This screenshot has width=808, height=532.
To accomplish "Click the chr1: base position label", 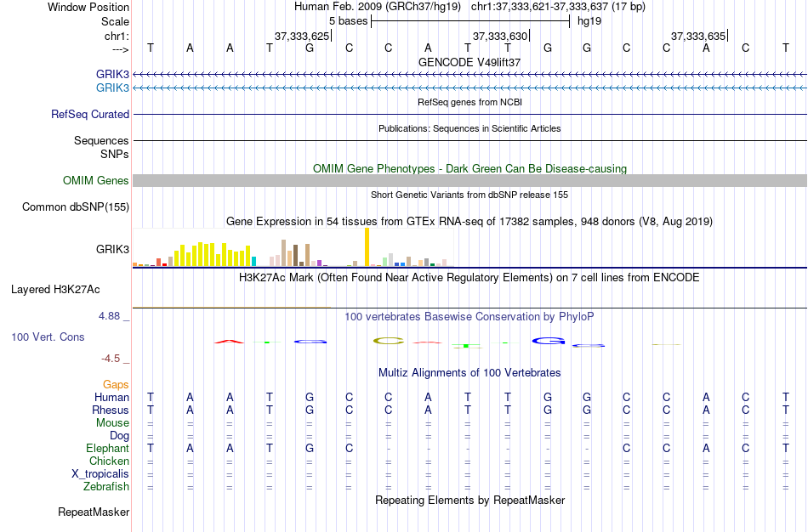I will (117, 36).
